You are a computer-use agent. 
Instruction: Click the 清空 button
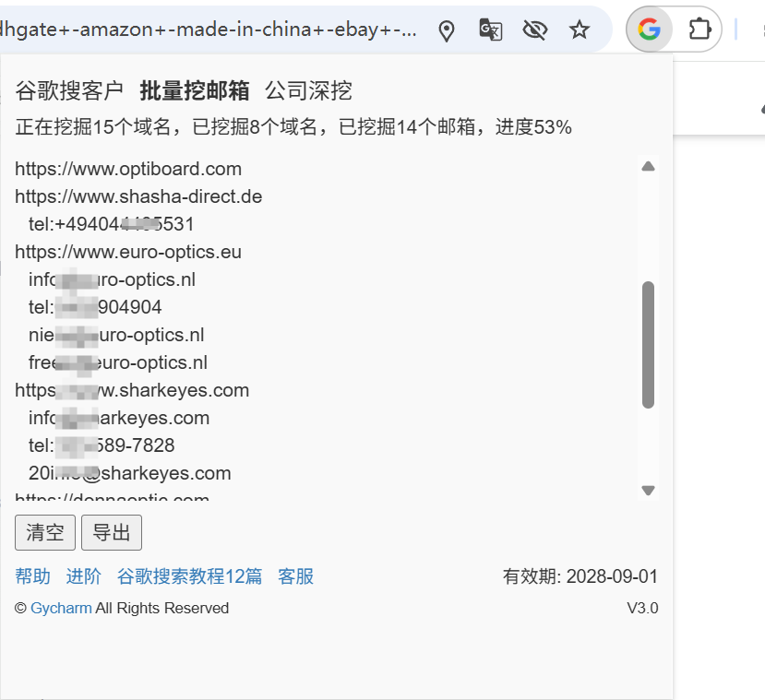[x=45, y=532]
